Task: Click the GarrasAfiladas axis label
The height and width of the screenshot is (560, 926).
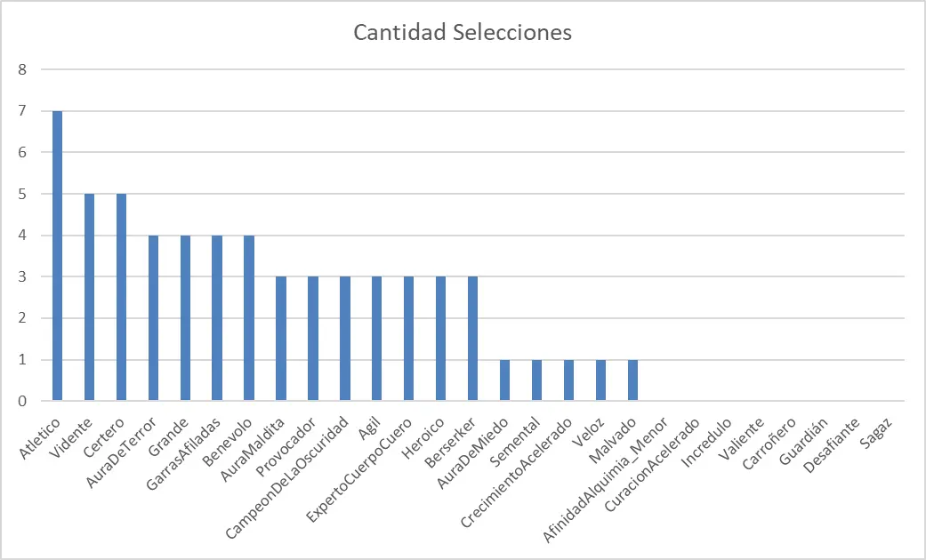Action: click(185, 450)
